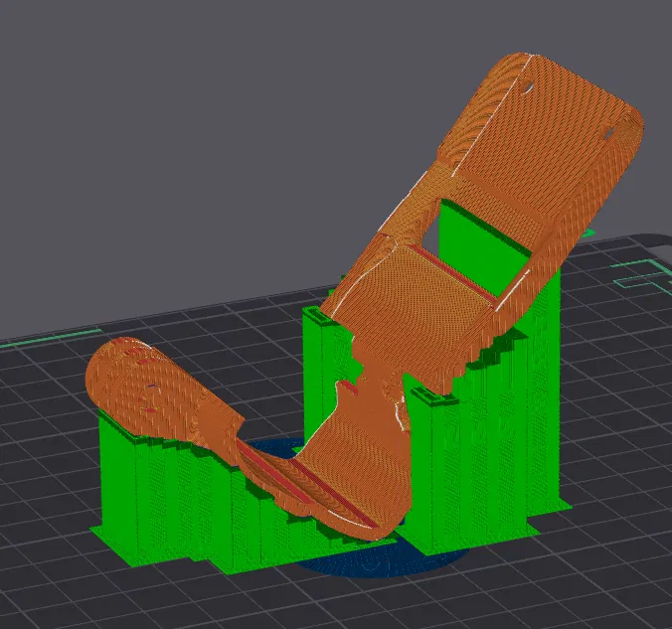
Task: Select the rounded left end of orange model
Action: pyautogui.click(x=141, y=390)
